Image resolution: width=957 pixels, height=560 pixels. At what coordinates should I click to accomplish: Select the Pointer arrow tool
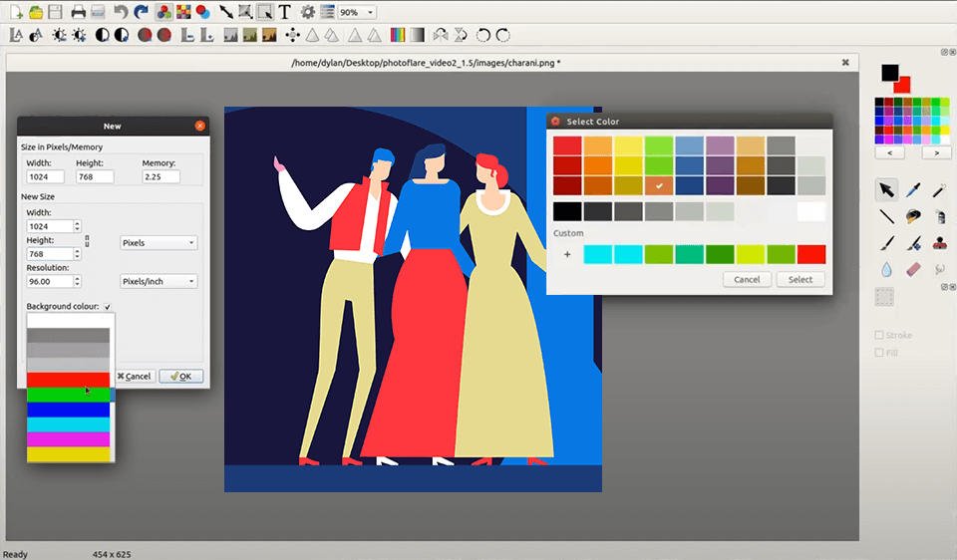pos(885,189)
